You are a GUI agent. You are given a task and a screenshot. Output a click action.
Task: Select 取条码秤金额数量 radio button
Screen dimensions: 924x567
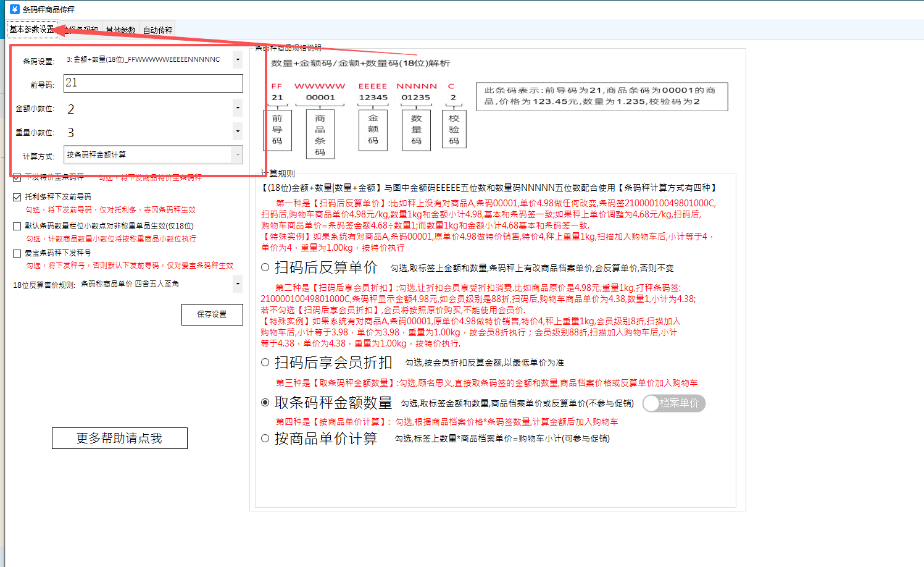[265, 403]
